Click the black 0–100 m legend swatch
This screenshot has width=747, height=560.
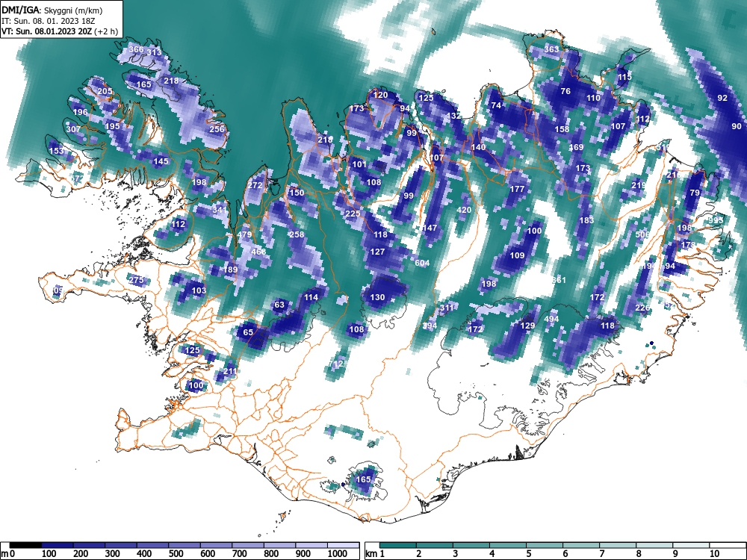tap(25, 545)
